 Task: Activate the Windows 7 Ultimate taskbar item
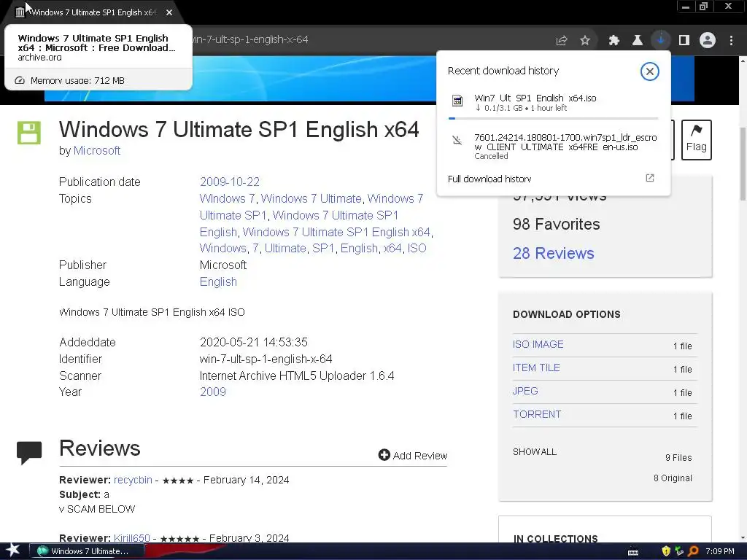pyautogui.click(x=87, y=551)
